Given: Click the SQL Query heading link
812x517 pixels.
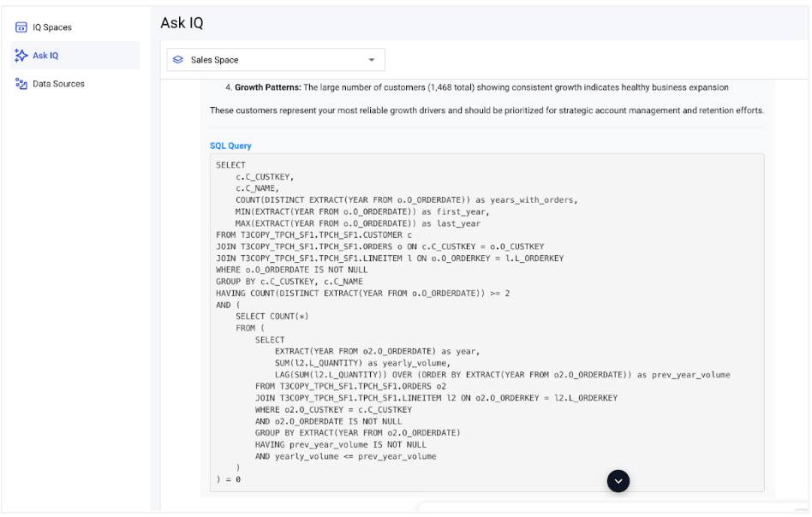Looking at the screenshot, I should 232,146.
